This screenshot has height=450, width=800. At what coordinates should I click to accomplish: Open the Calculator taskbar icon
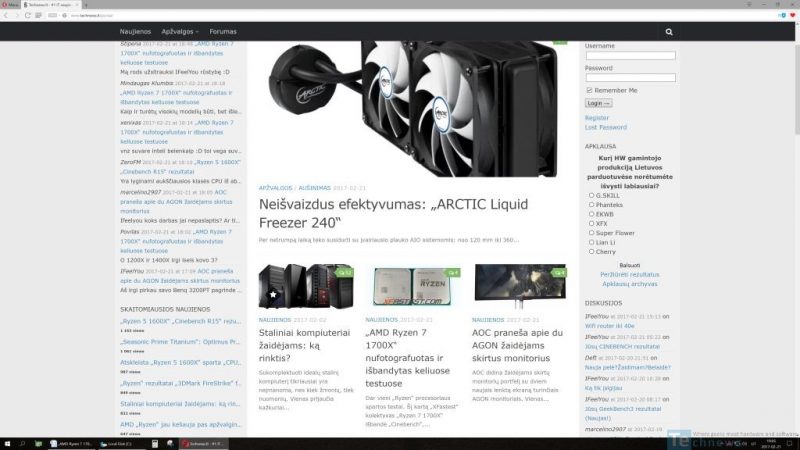155,444
